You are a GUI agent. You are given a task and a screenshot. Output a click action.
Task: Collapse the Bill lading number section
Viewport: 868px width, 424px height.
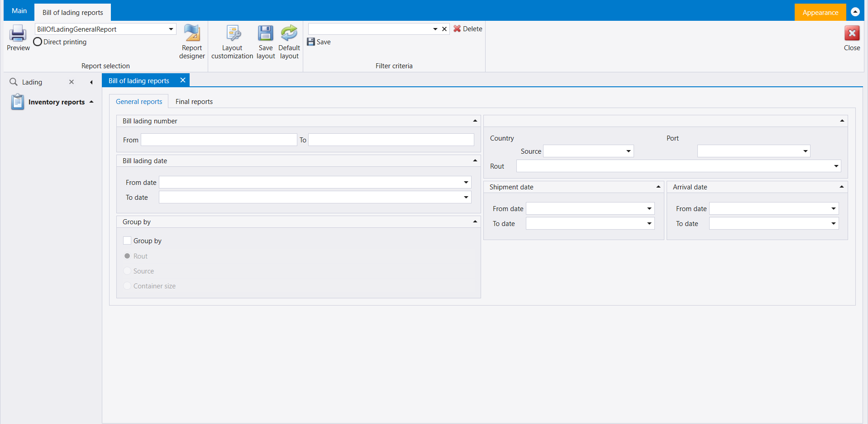tap(475, 121)
